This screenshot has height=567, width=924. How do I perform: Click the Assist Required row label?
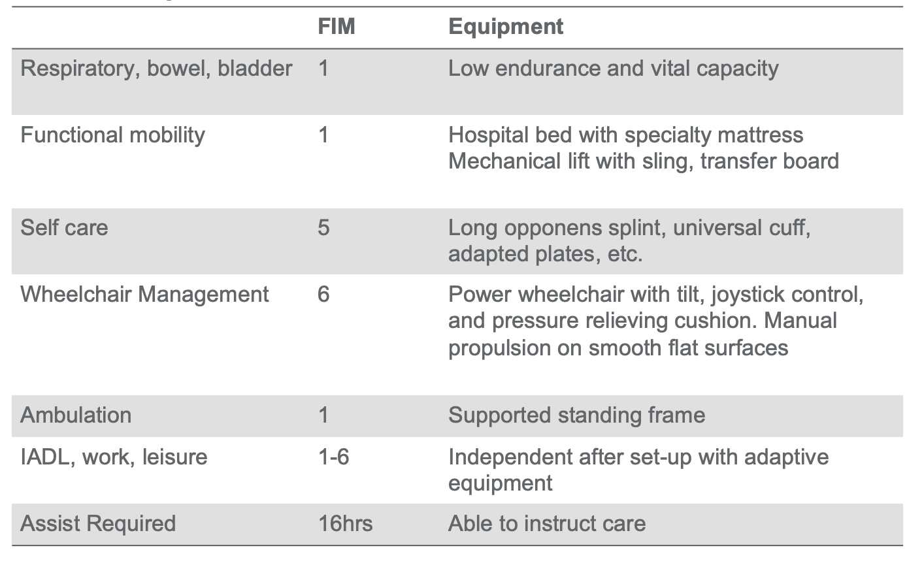98,524
